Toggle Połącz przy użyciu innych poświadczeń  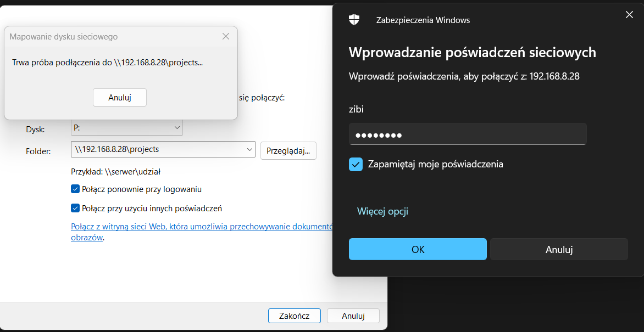76,209
